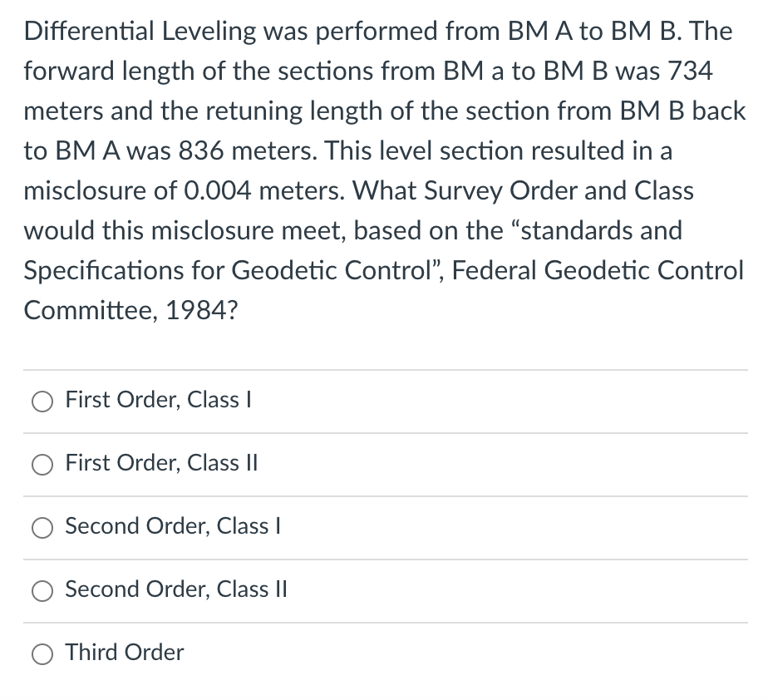Click the Second Order, Class I answer text

tap(171, 526)
